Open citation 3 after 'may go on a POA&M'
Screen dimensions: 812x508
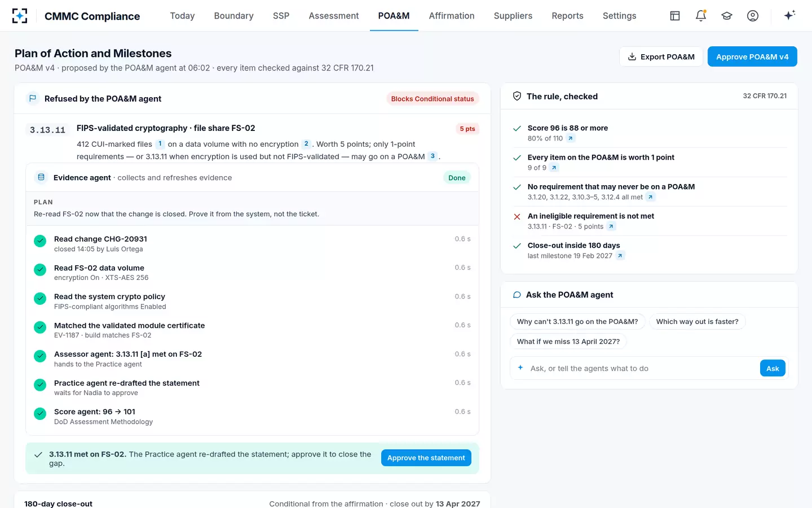click(433, 156)
